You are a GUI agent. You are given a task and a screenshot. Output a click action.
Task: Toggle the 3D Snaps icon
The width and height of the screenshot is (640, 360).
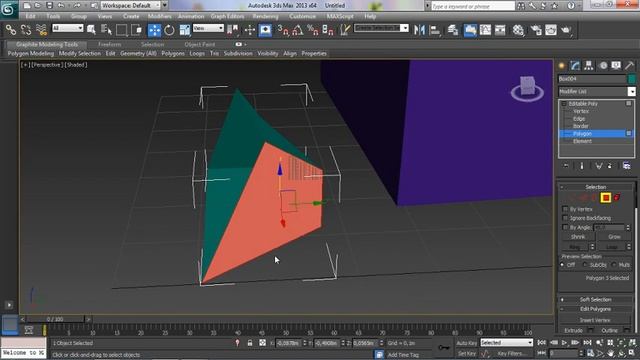click(282, 30)
